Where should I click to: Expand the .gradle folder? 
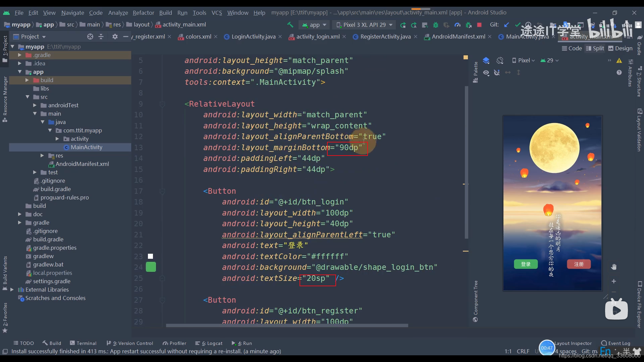[19, 55]
